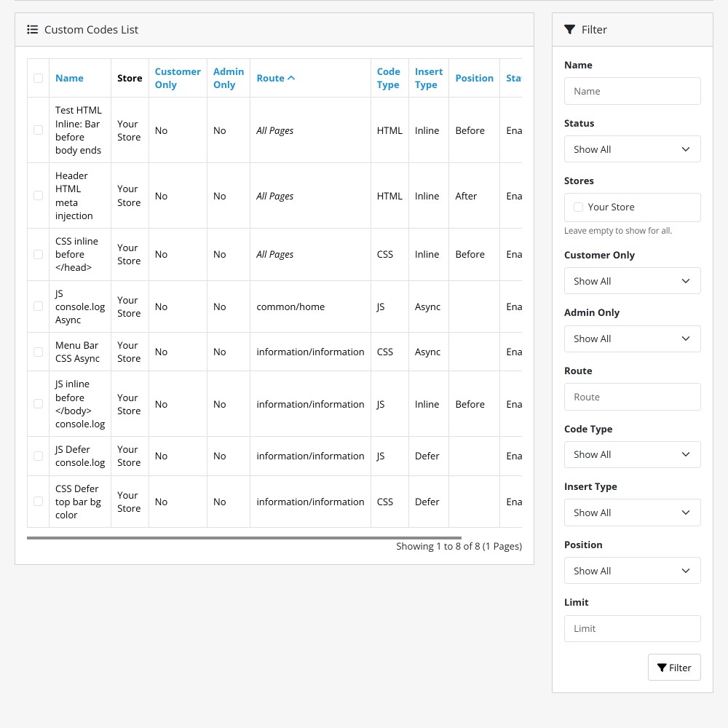728x728 pixels.
Task: Select checkbox for Header HTML meta injection
Action: coord(38,195)
